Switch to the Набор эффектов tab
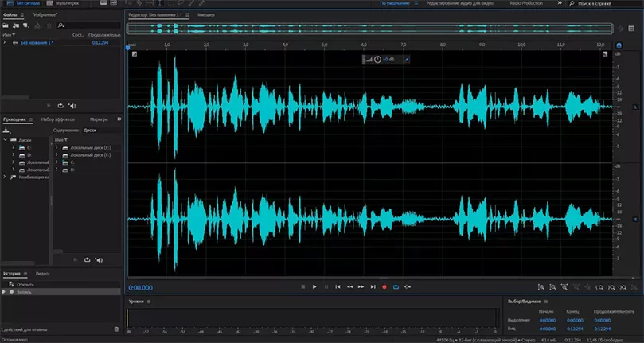The height and width of the screenshot is (343, 644). point(57,119)
